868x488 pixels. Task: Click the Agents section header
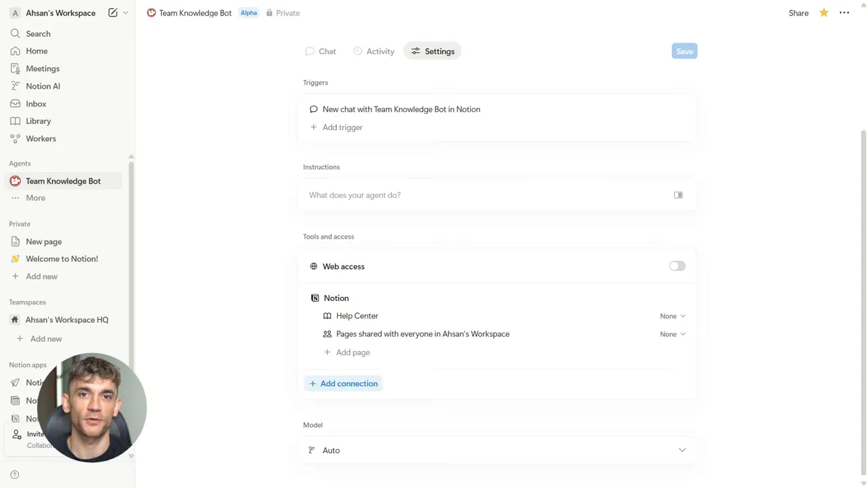tap(20, 163)
